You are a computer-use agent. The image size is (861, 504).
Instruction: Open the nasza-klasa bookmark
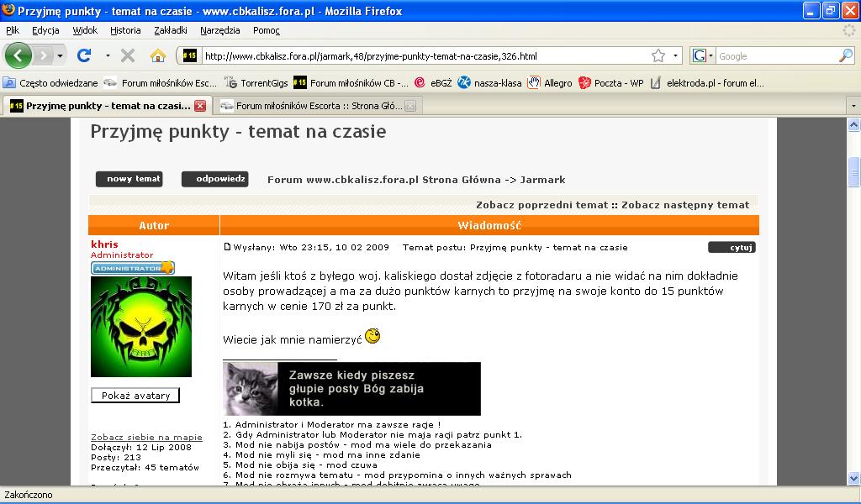point(489,82)
